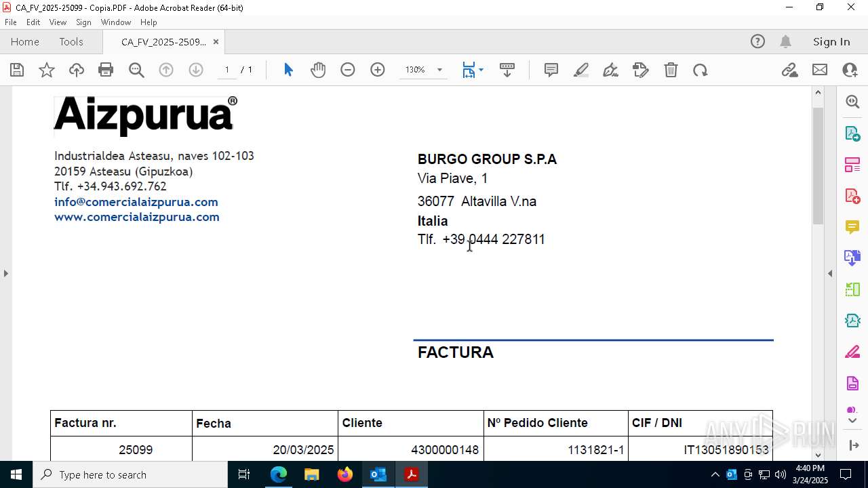Click the Sign In button
Screen dimensions: 868x488
tap(831, 42)
